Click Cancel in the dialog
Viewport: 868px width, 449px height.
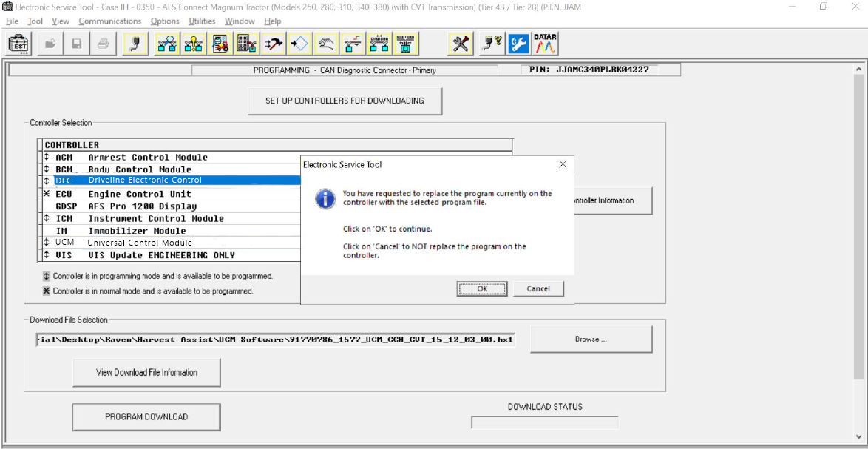[x=538, y=288]
